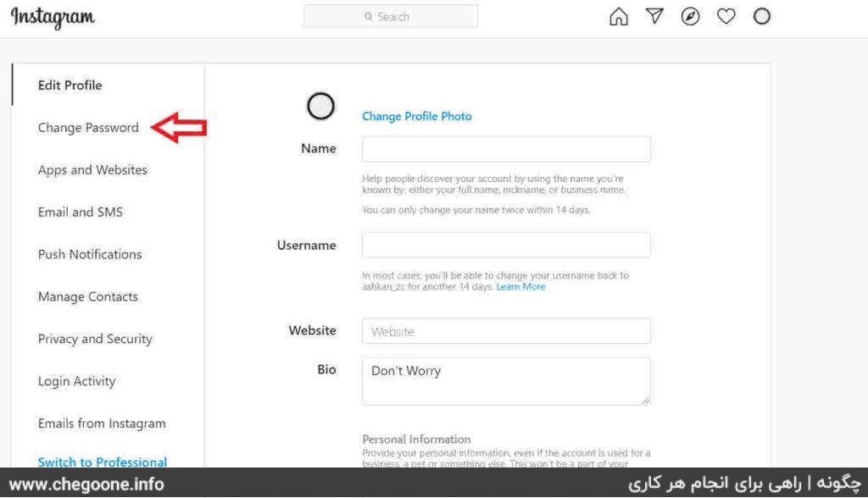Viewport: 868px width, 498px height.
Task: Click Switch to Professional link
Action: point(103,462)
